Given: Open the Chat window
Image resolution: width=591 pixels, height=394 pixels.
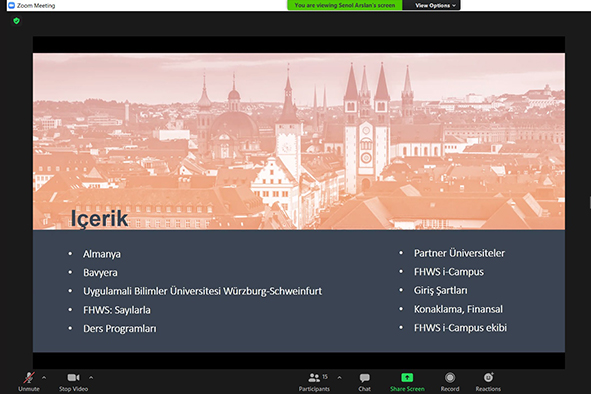Looking at the screenshot, I should click(364, 382).
